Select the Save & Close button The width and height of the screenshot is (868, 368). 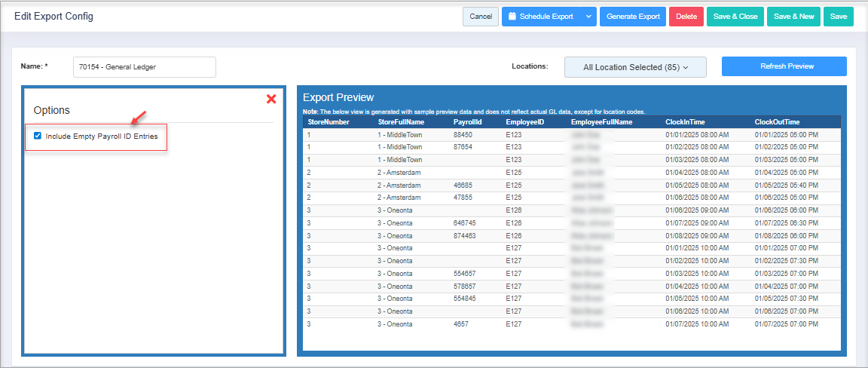tap(735, 17)
